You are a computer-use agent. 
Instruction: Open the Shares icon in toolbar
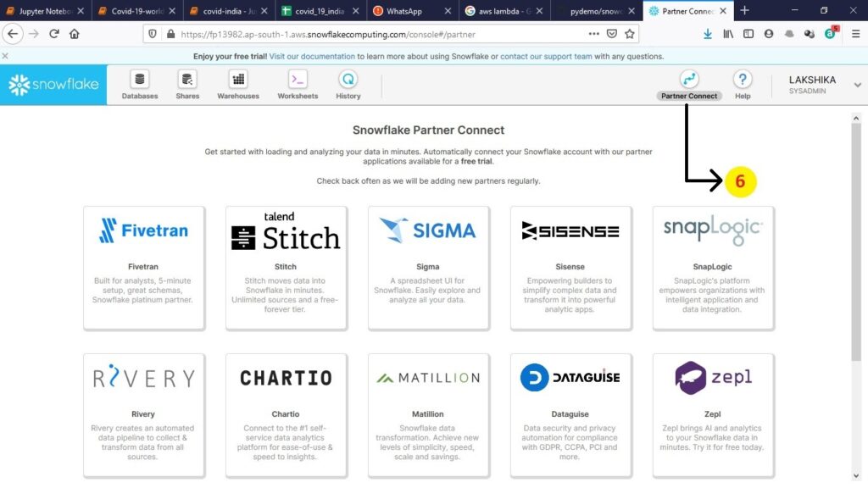tap(187, 80)
